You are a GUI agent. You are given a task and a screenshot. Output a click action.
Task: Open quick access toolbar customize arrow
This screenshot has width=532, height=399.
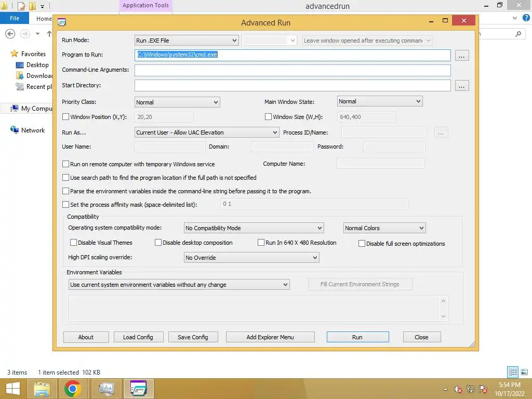[x=43, y=6]
